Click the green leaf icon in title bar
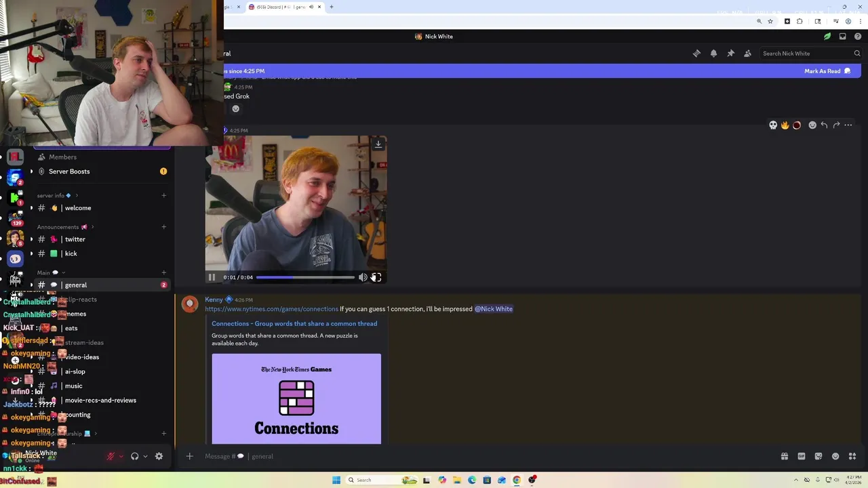The width and height of the screenshot is (868, 488). coord(827,37)
